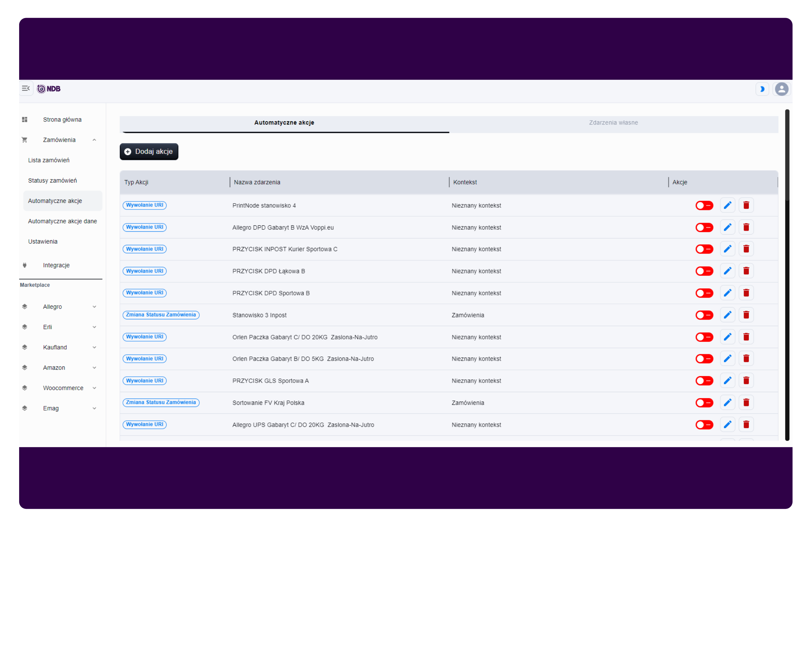This screenshot has height=665, width=812.
Task: Click the Erli layers icon
Action: coord(25,327)
